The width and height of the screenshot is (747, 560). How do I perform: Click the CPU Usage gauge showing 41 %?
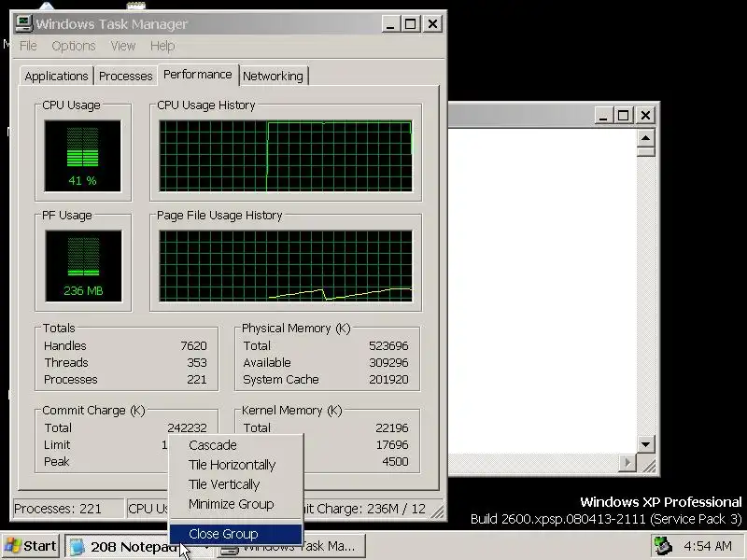[x=82, y=156]
